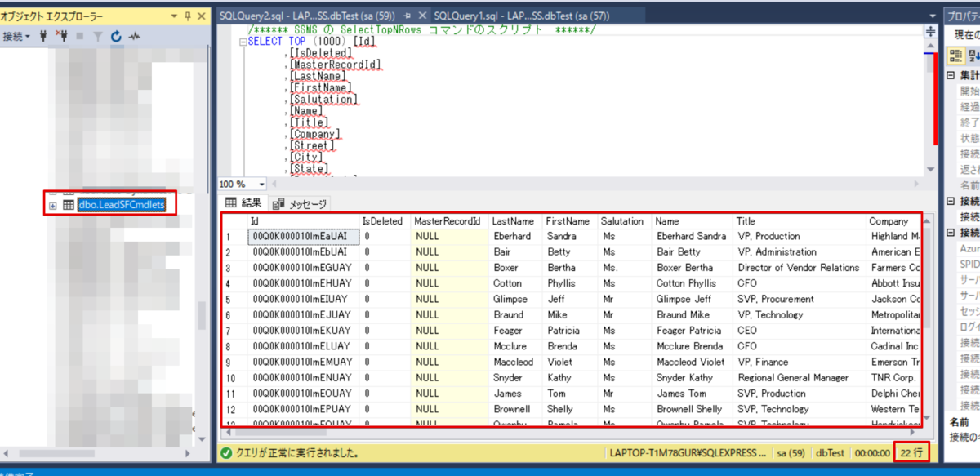Select the Title cell Regional General Manager
Image resolution: width=980 pixels, height=476 pixels.
[x=800, y=378]
